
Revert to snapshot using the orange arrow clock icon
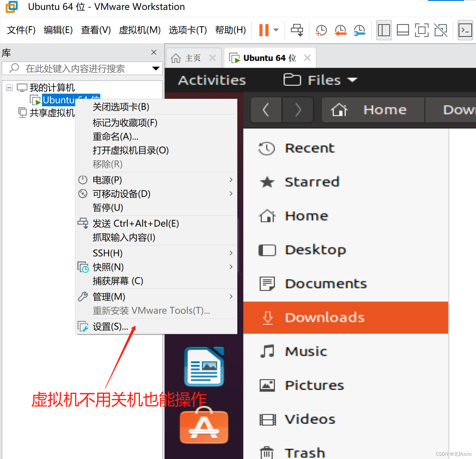click(x=340, y=30)
